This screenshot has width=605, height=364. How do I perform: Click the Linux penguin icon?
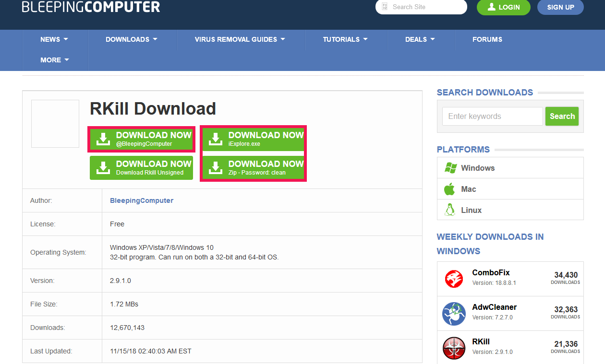[450, 210]
